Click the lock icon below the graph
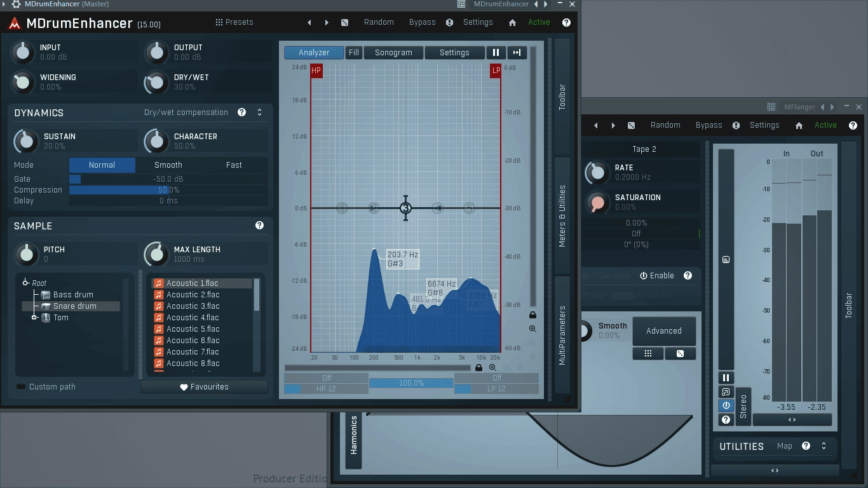The height and width of the screenshot is (488, 868). click(478, 367)
